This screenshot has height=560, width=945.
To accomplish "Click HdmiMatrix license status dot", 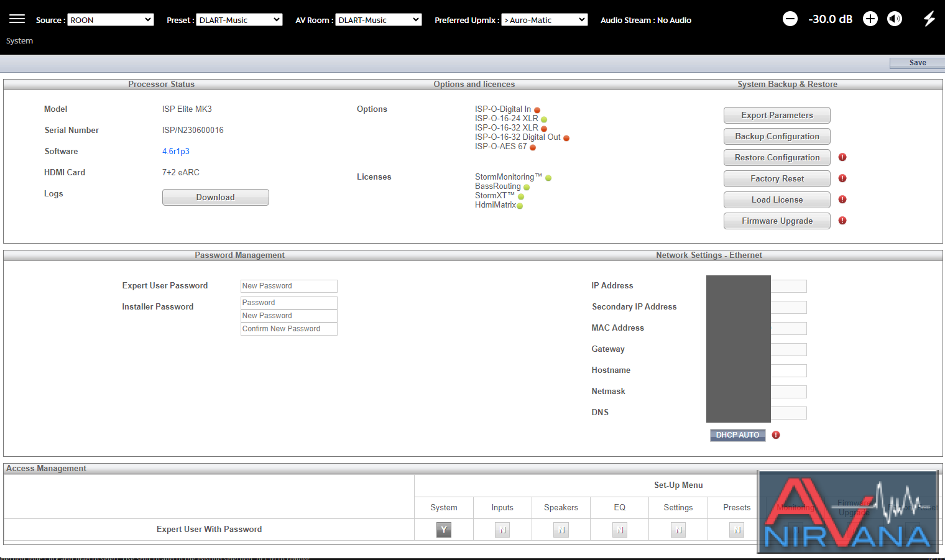I will [520, 206].
